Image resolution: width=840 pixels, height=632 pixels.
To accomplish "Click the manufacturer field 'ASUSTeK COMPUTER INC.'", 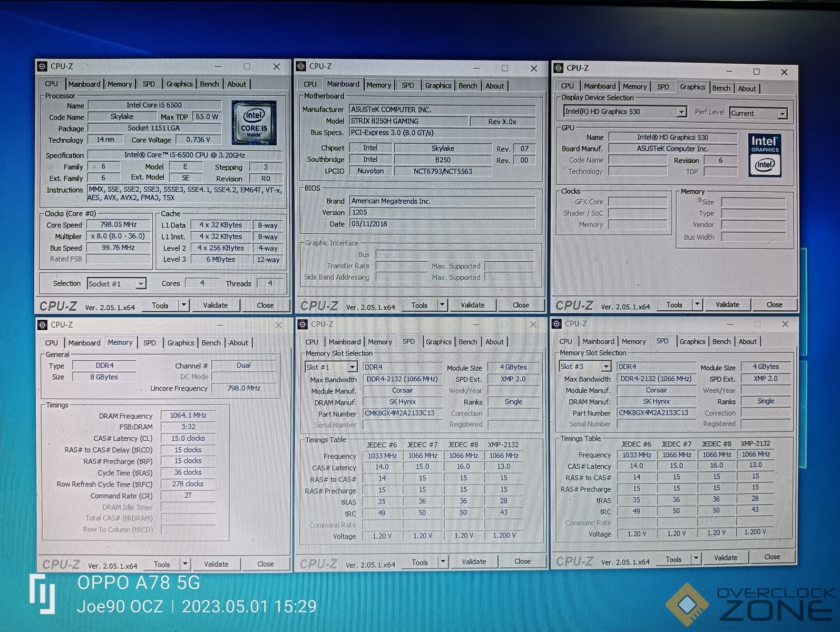I will 442,110.
